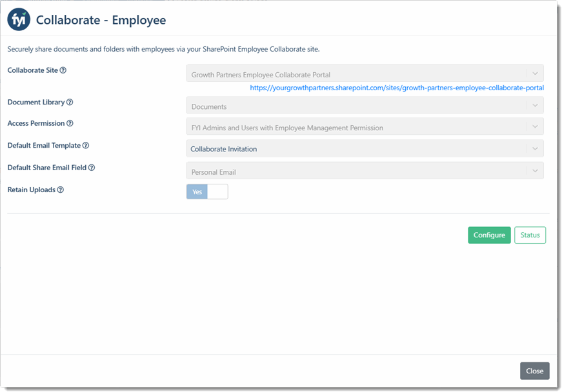The height and width of the screenshot is (392, 562).
Task: Open help tooltip for Document Library
Action: 70,102
